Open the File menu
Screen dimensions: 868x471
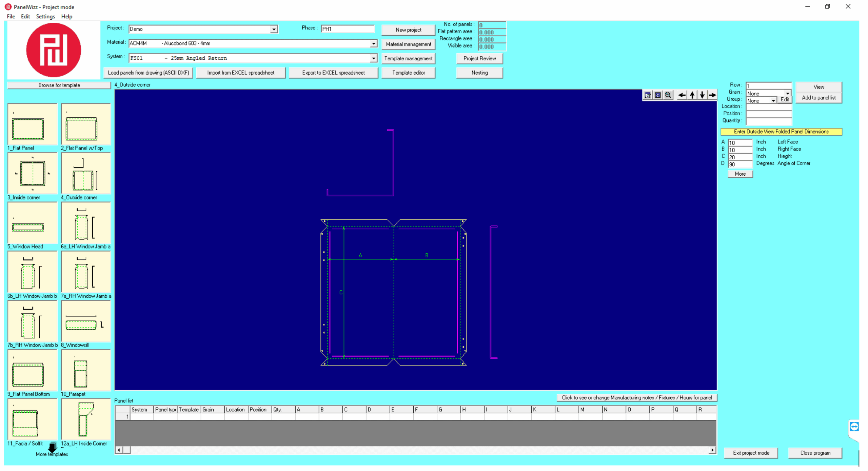tap(11, 16)
